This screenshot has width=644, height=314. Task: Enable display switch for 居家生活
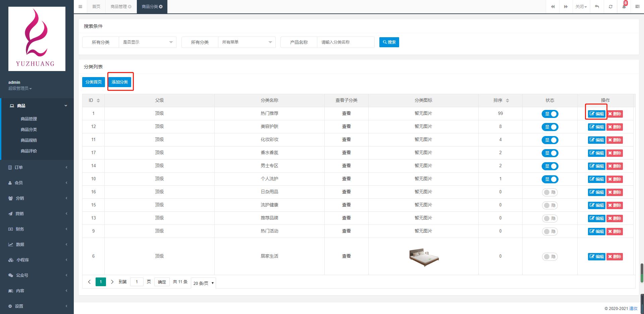(x=550, y=257)
